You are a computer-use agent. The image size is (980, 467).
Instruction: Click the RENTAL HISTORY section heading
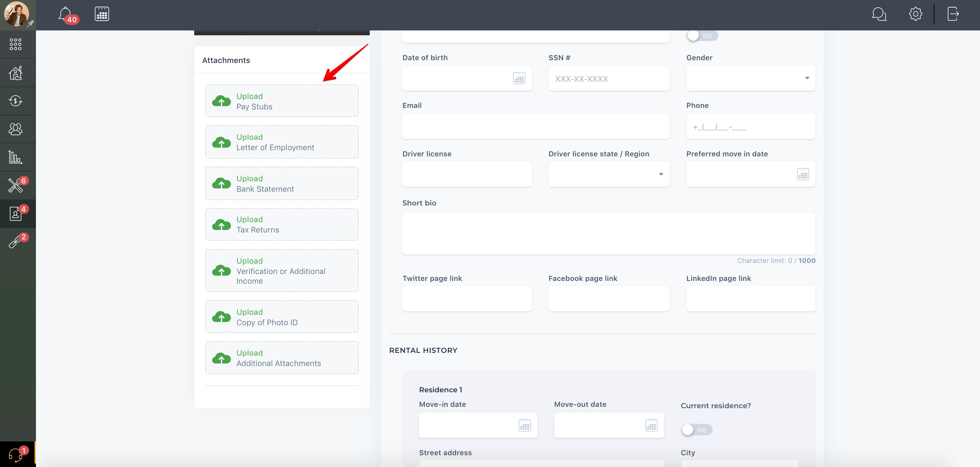(423, 350)
